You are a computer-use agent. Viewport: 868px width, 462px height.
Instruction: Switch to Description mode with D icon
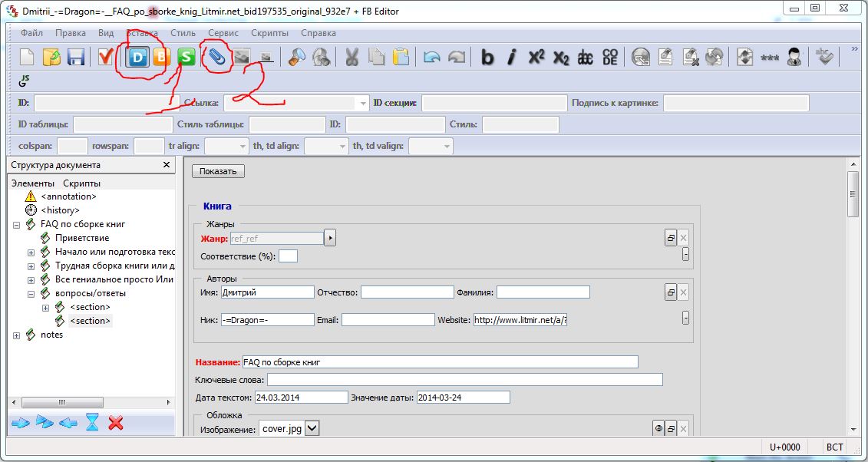click(x=138, y=58)
